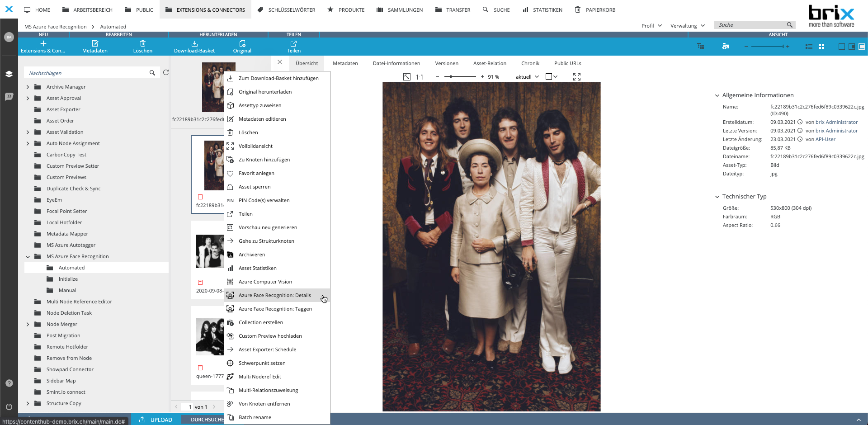Screen dimensions: 868x425
Task: Click the UPLOAD button
Action: pos(156,420)
